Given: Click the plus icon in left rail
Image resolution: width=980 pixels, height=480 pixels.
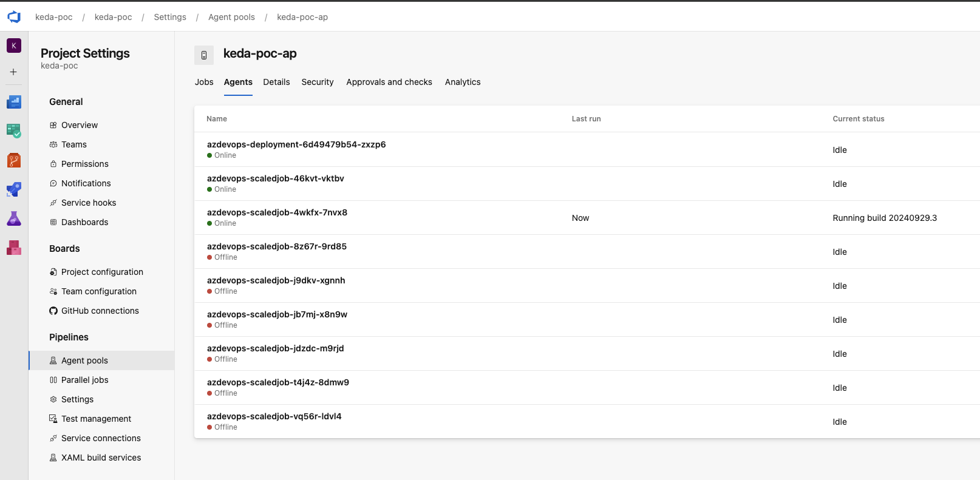Looking at the screenshot, I should coord(13,72).
